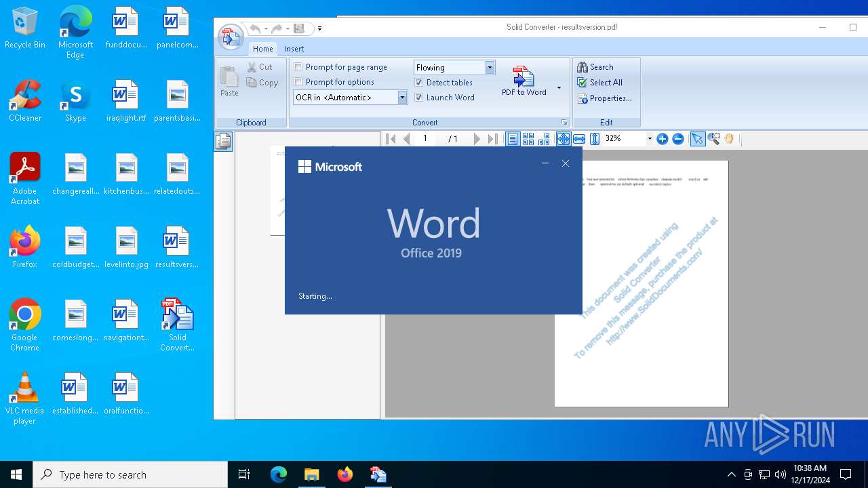Click the Search binoculars button
This screenshot has height=488, width=868.
[x=595, y=67]
